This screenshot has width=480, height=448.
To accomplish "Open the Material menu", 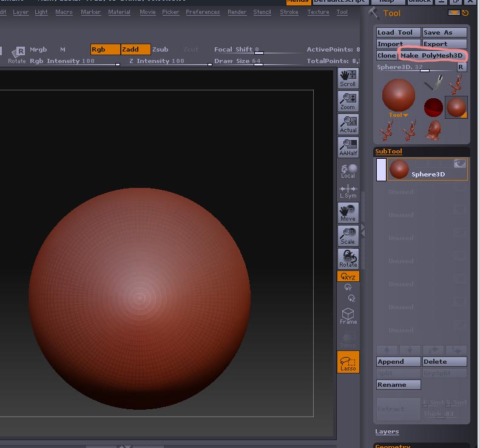I will [119, 12].
